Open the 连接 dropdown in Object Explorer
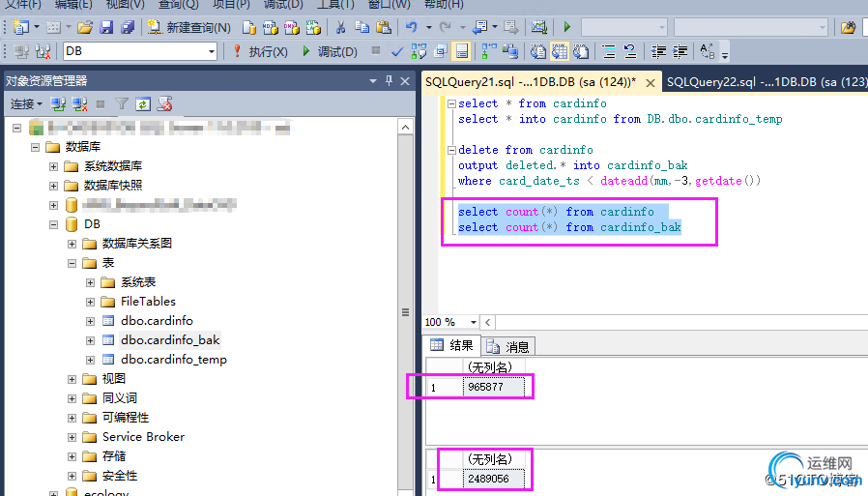Screen dimensions: 868x496 click(x=26, y=103)
